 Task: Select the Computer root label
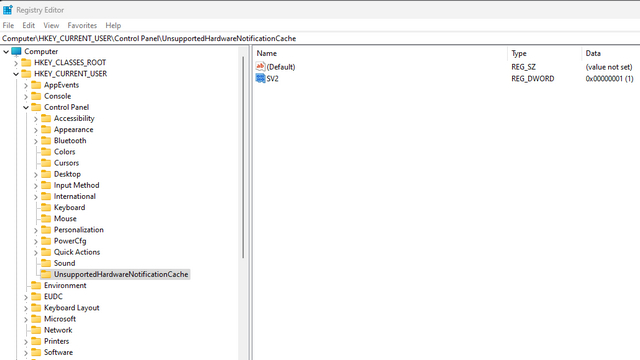coord(41,51)
